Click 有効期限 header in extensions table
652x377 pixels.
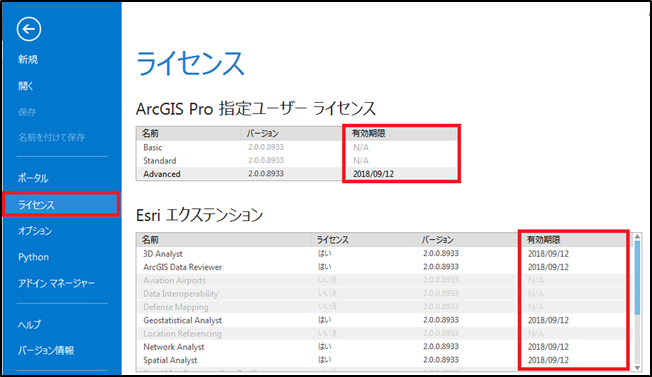[574, 240]
